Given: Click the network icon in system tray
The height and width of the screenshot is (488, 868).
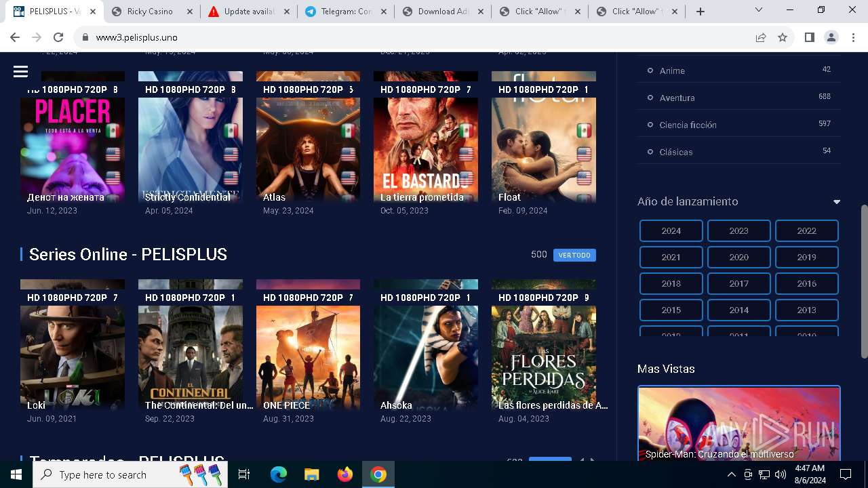Looking at the screenshot, I should coord(764,474).
